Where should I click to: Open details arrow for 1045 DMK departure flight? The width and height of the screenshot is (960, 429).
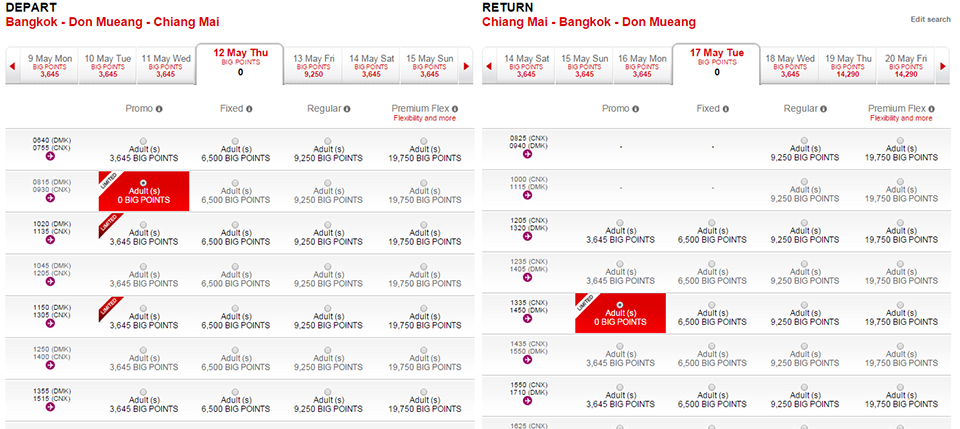pos(50,282)
